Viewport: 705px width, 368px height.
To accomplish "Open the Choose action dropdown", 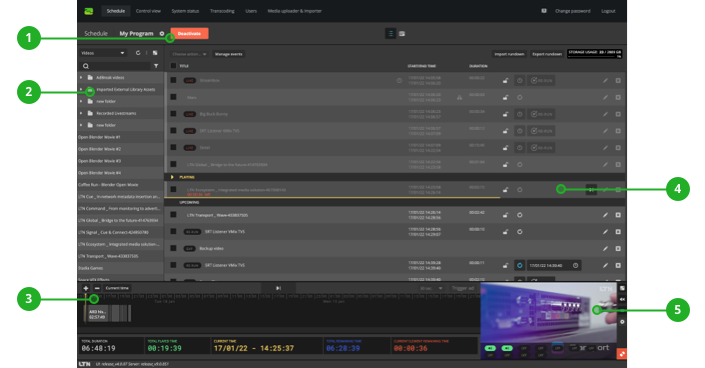I will 189,54.
